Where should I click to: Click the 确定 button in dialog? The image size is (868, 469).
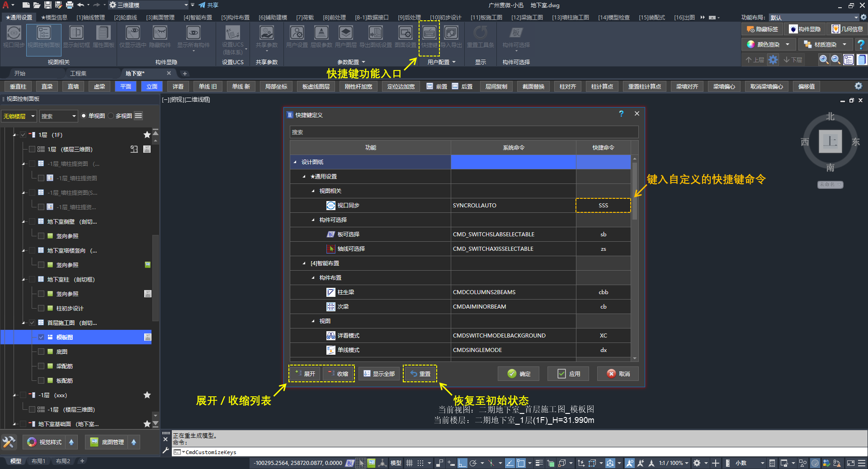click(x=519, y=374)
